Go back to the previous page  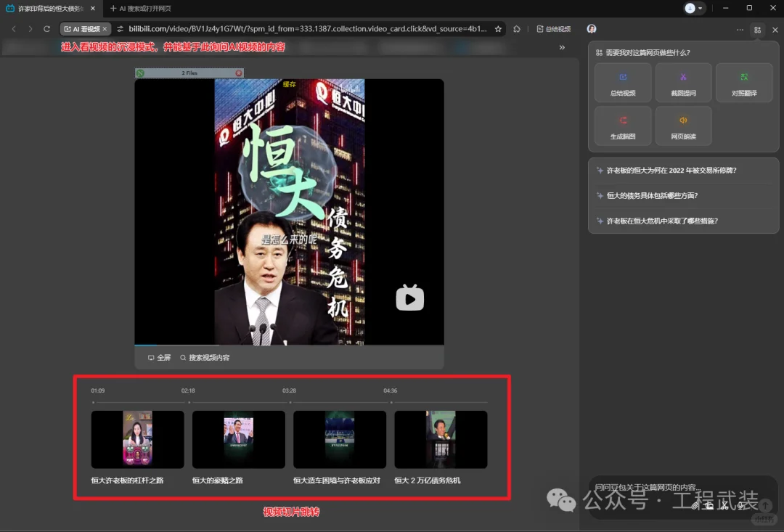[x=14, y=29]
